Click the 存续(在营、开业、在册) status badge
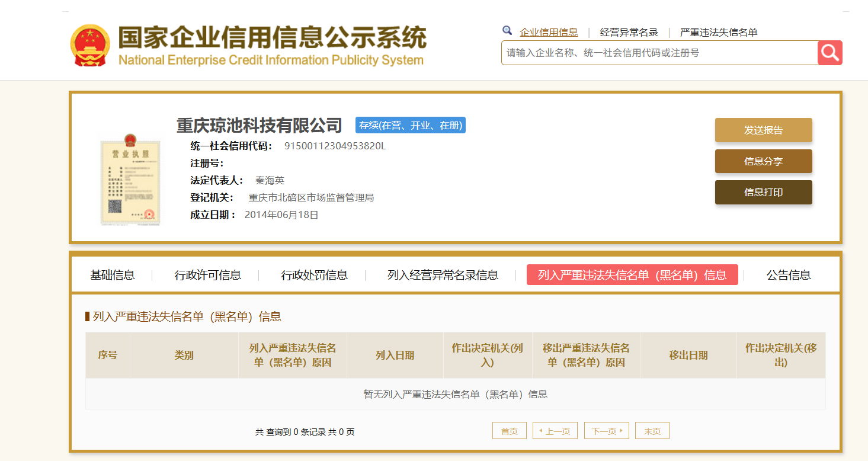Image resolution: width=868 pixels, height=461 pixels. [x=411, y=125]
